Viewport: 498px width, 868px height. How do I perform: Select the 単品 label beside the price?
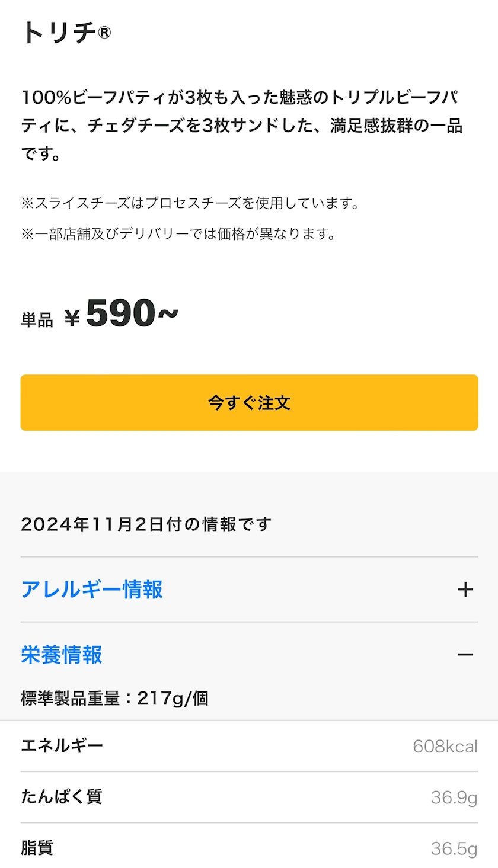(37, 321)
